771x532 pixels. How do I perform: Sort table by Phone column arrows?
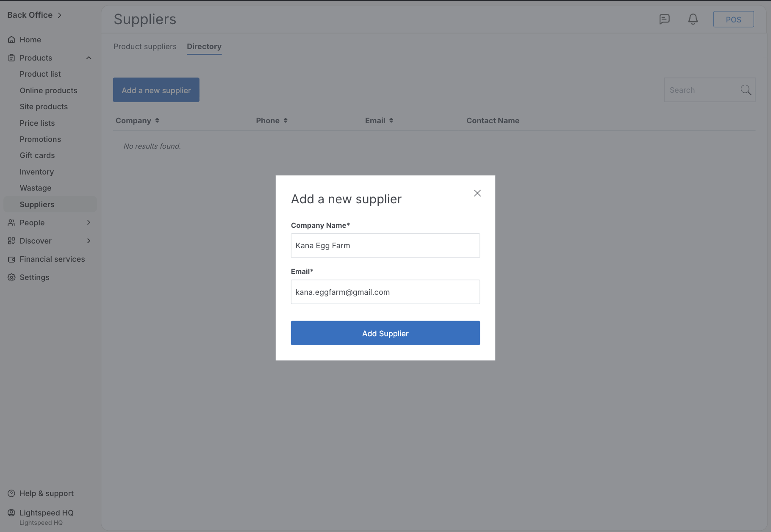tap(286, 121)
